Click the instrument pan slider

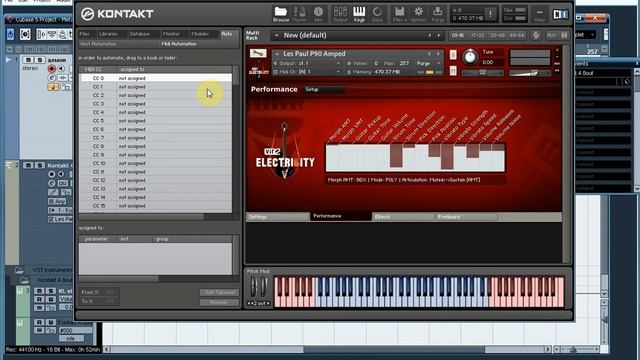(x=482, y=73)
